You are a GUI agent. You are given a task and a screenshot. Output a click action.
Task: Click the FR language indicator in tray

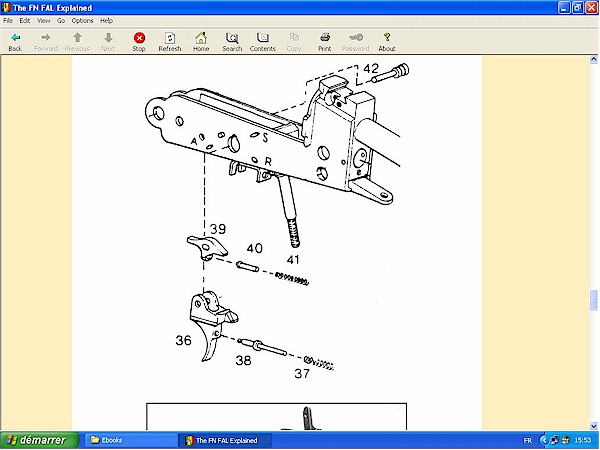[528, 440]
